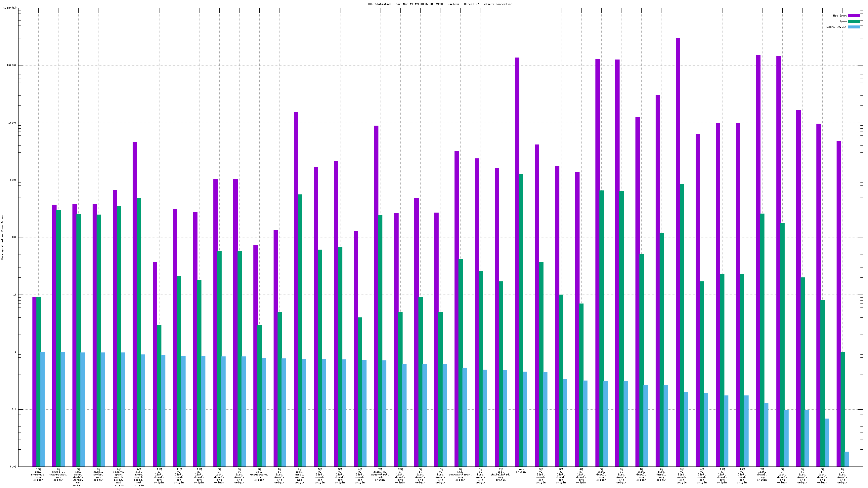Click the chart title RBL Statistics
868x488 pixels.
tap(440, 4)
